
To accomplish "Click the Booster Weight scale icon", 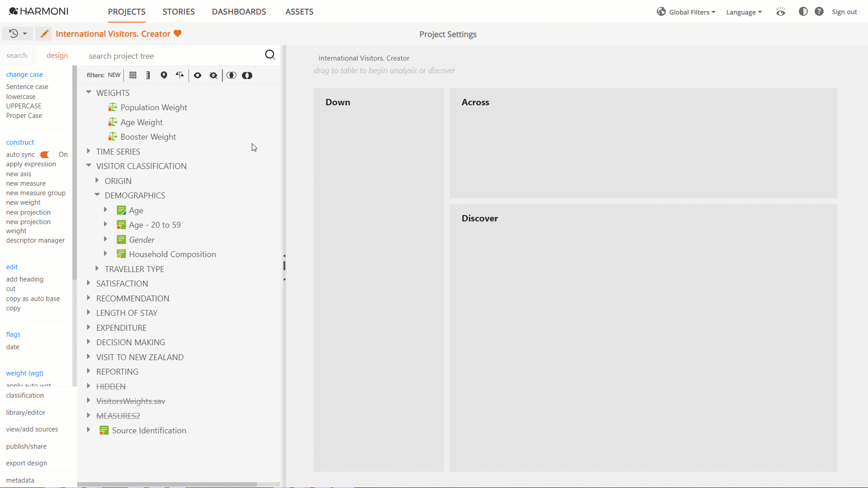I will tap(113, 137).
